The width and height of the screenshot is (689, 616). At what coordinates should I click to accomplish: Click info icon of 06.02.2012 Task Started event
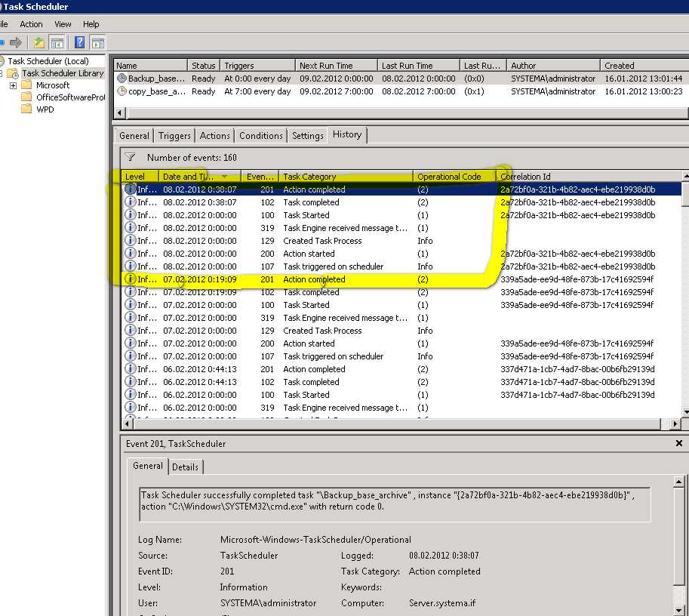pyautogui.click(x=130, y=394)
